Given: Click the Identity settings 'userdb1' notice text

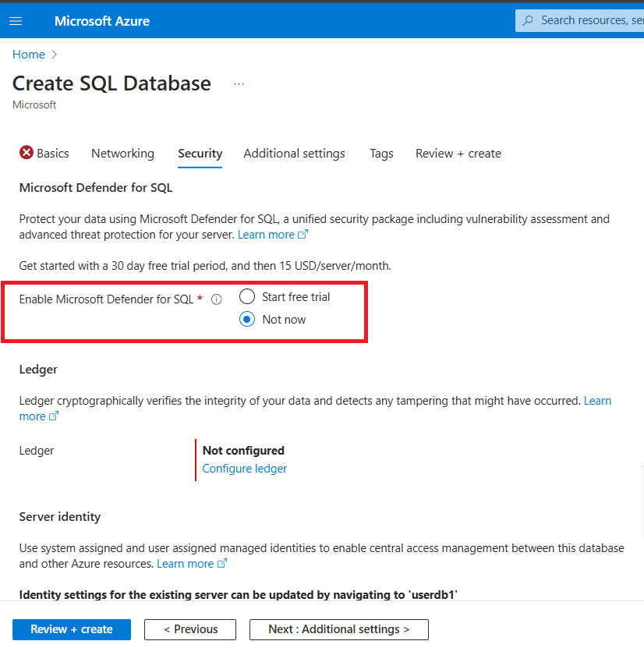Looking at the screenshot, I should (239, 595).
